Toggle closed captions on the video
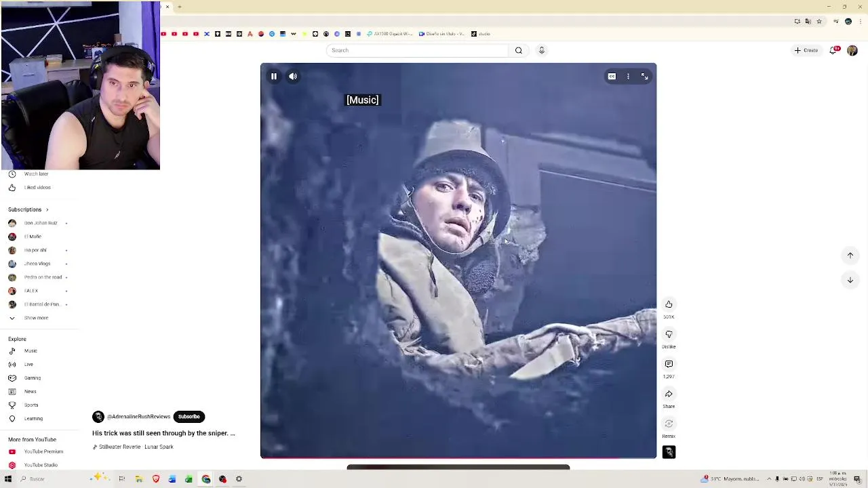The width and height of the screenshot is (868, 488). pyautogui.click(x=612, y=77)
